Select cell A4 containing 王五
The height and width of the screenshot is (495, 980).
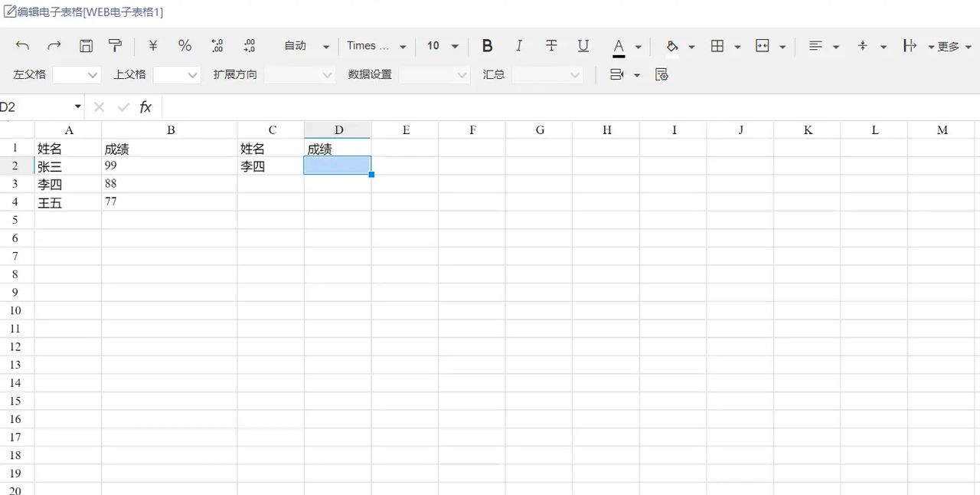coord(68,202)
